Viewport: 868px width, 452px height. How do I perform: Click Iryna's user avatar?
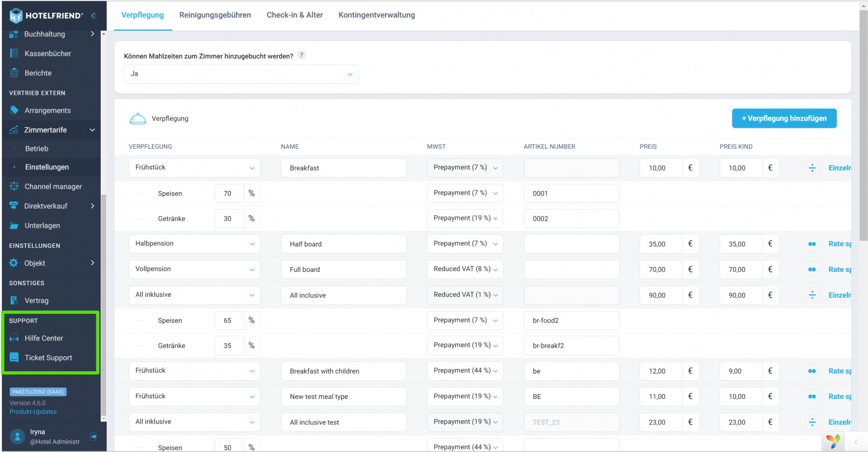(16, 436)
